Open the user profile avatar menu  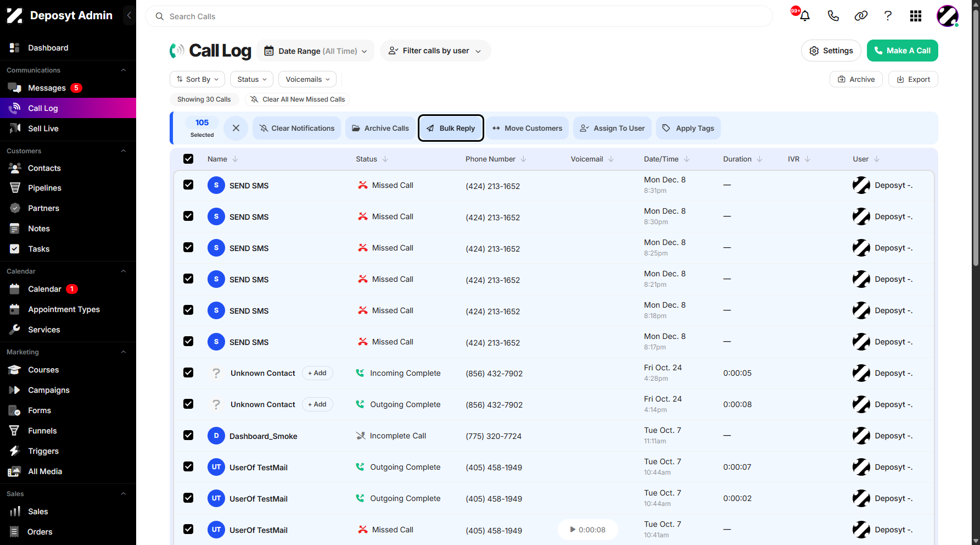point(948,16)
